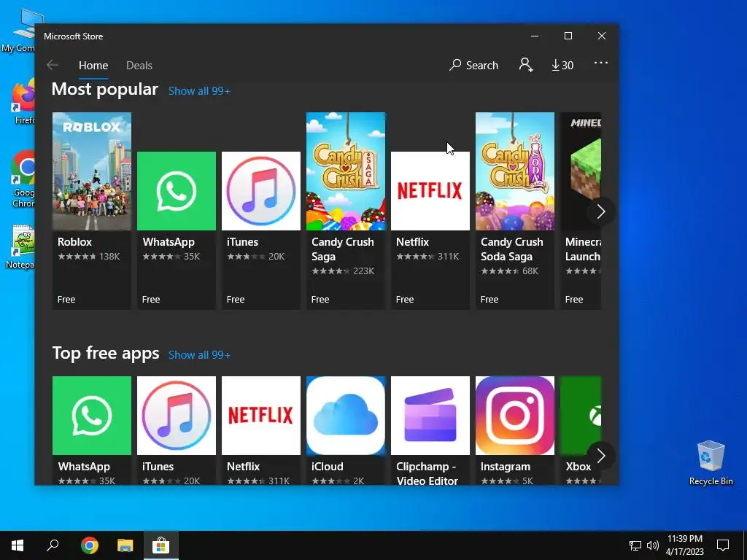Maximize the Microsoft Store window
The width and height of the screenshot is (747, 560).
pyautogui.click(x=568, y=36)
